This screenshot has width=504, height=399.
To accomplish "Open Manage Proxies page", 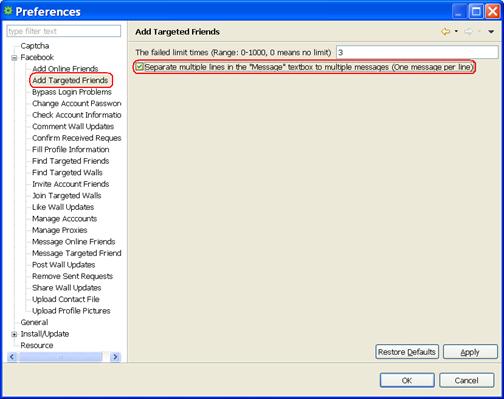I will [60, 230].
